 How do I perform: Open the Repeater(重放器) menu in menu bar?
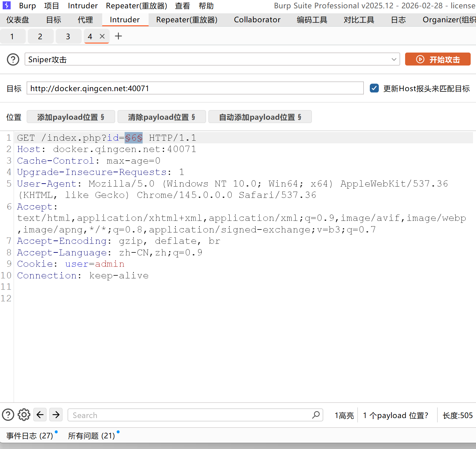coord(136,6)
